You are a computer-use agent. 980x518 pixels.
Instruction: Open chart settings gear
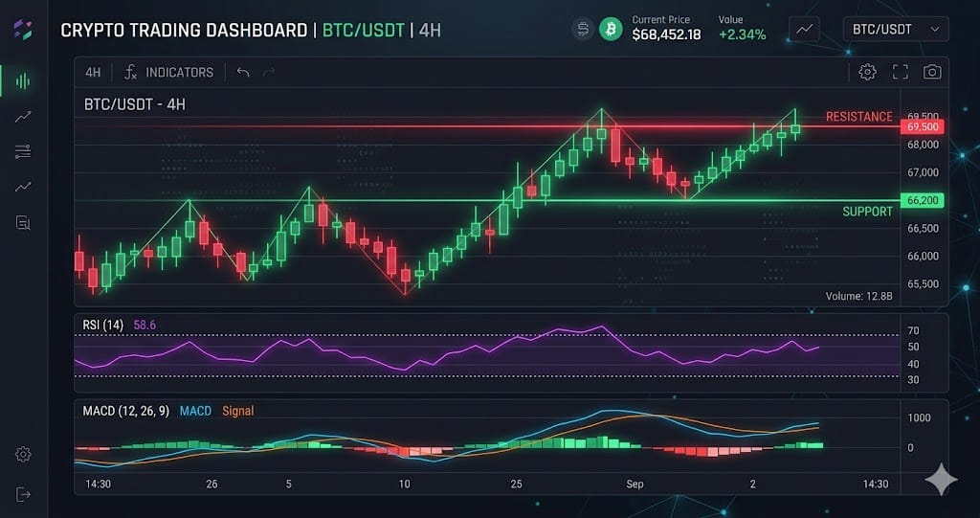coord(867,72)
